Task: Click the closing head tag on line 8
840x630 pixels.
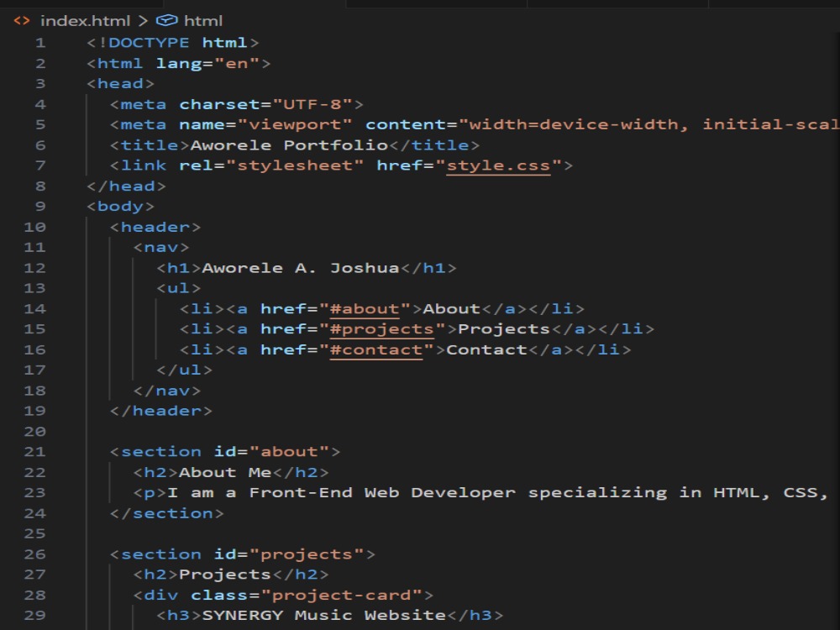Action: 127,186
